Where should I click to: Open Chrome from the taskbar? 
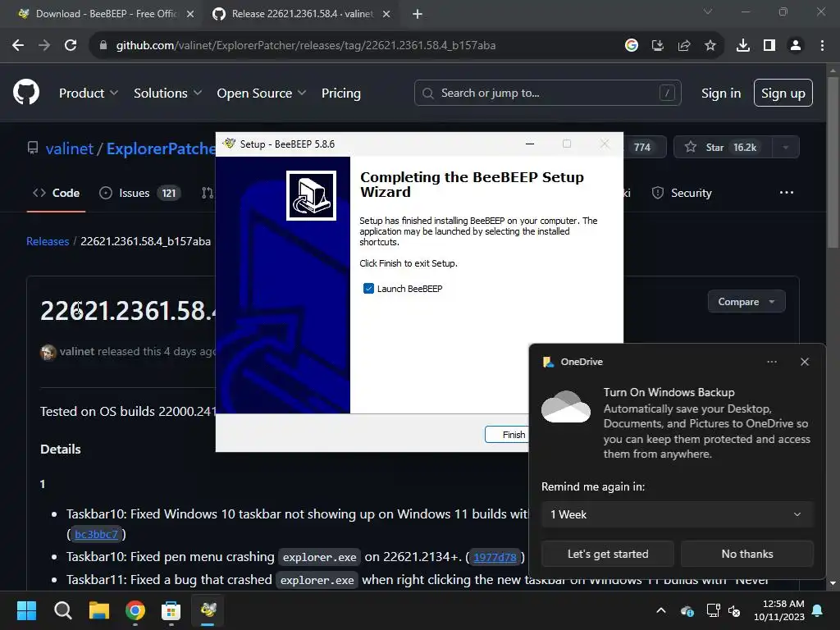click(135, 610)
